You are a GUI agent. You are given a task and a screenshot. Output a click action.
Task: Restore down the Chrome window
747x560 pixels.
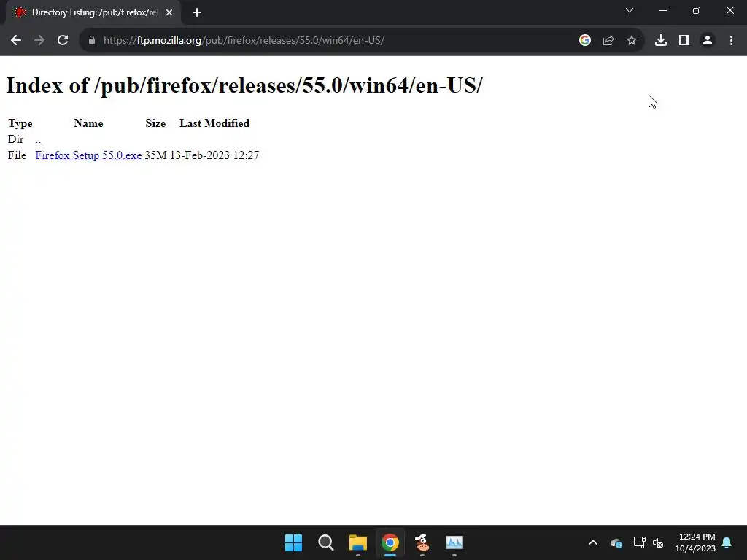pyautogui.click(x=697, y=10)
